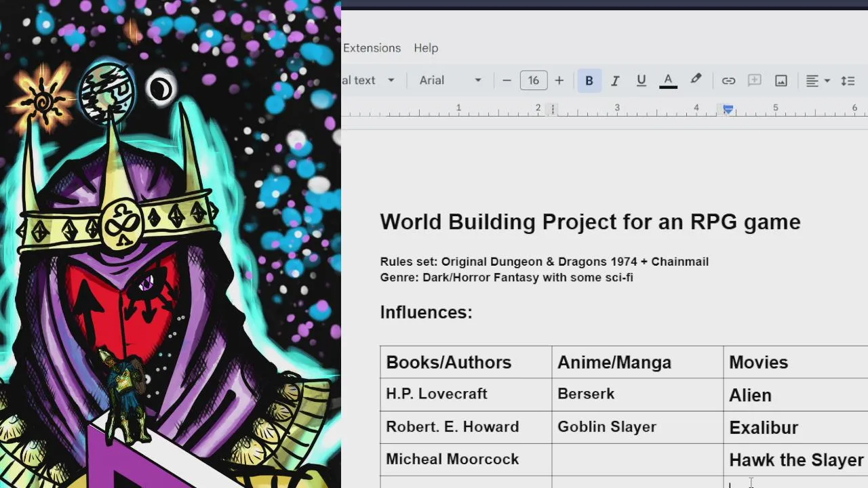Decrease font size with minus button
This screenshot has width=868, height=488.
pyautogui.click(x=507, y=80)
